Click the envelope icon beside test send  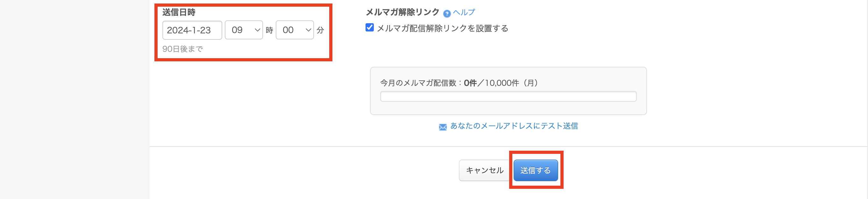[442, 127]
